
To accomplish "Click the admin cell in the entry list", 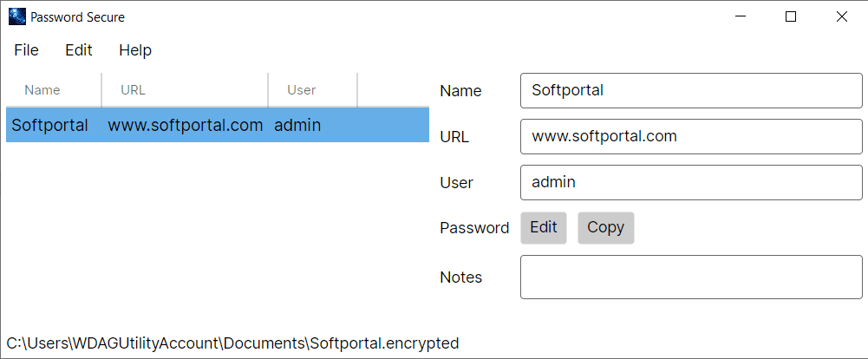I will (x=297, y=125).
